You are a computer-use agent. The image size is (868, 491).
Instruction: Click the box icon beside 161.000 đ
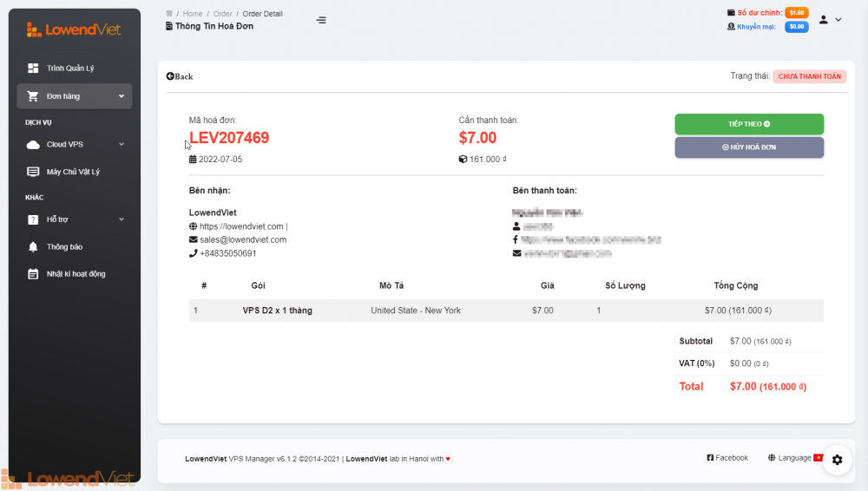coord(463,160)
